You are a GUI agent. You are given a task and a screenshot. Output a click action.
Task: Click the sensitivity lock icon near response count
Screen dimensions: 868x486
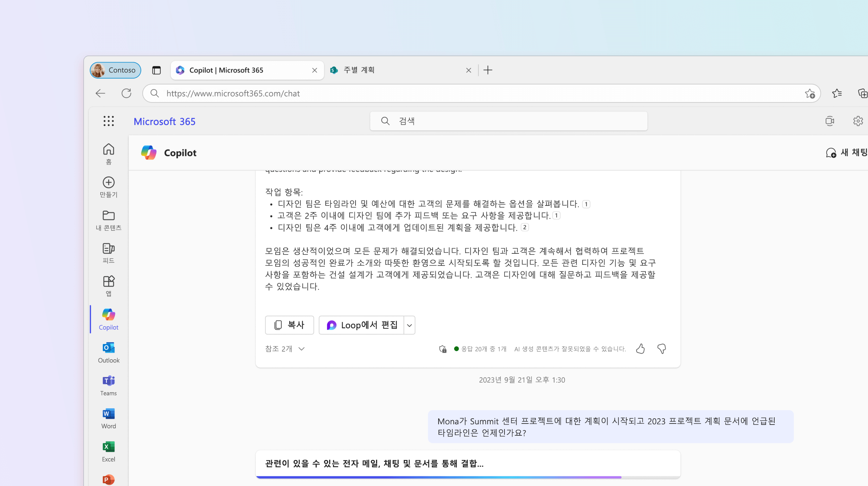click(x=443, y=349)
